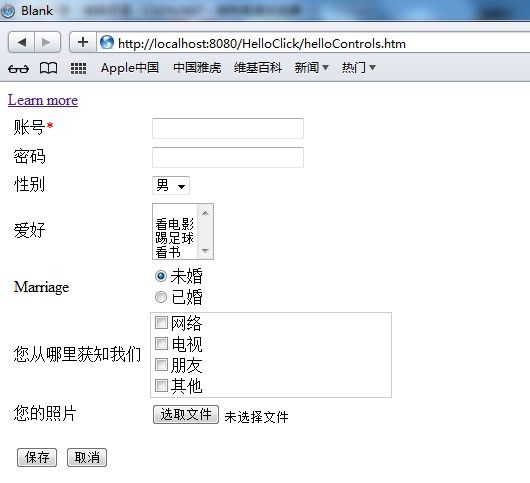Check the 电视 checkbox
This screenshot has width=530, height=483.
tap(161, 343)
